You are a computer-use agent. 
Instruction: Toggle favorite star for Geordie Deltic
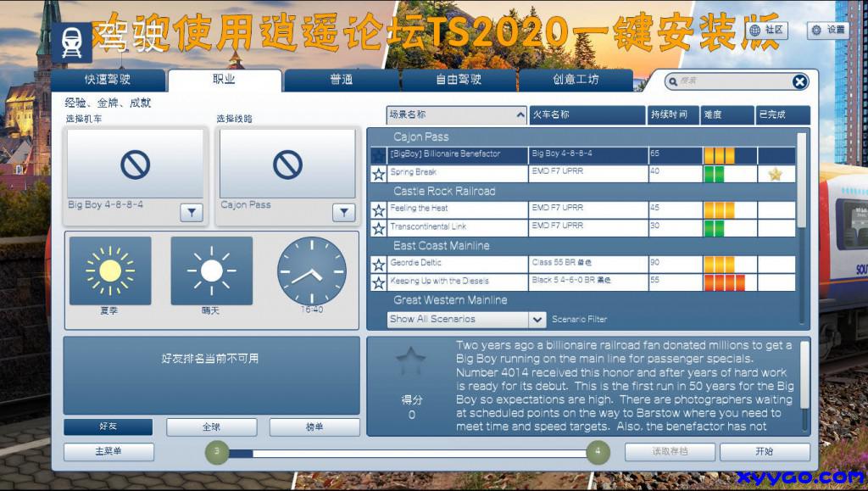click(x=378, y=264)
